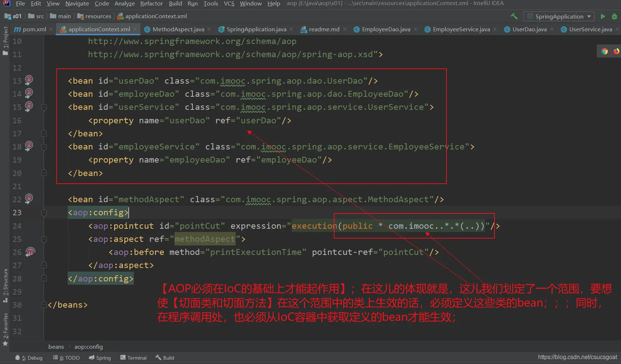Click aspect gutter icon on line 26
This screenshot has height=364, width=621.
[30, 252]
